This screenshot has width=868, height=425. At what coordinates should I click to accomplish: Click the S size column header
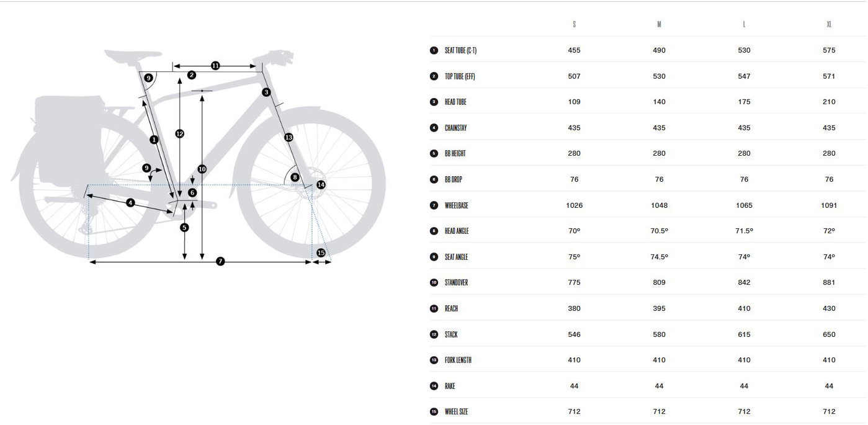(x=575, y=25)
